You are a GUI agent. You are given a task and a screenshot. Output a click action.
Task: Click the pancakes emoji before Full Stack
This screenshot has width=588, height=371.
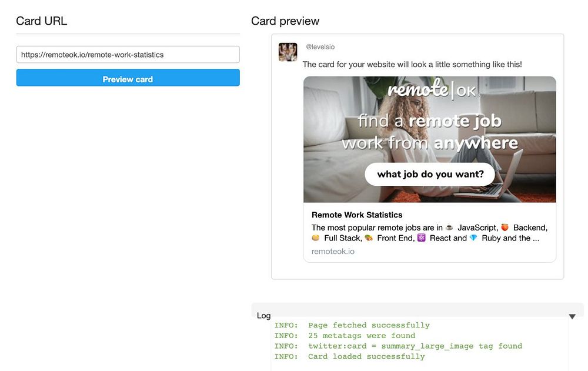pos(316,238)
